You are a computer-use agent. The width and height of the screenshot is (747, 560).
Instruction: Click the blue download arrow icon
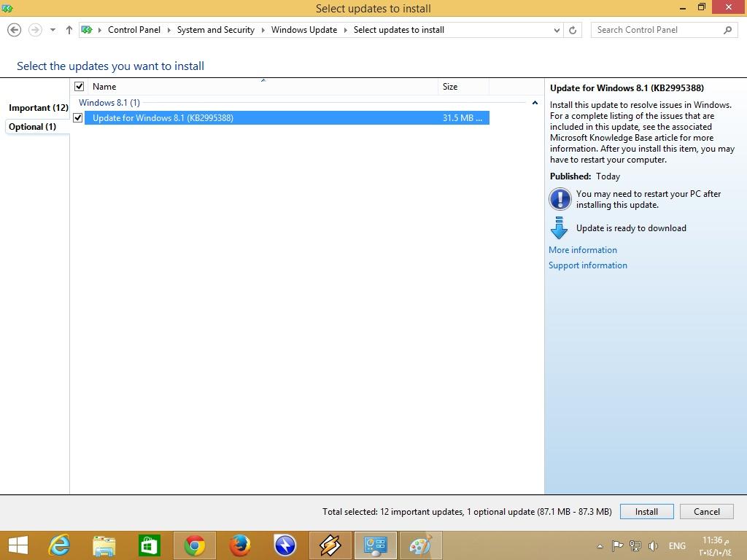(559, 228)
